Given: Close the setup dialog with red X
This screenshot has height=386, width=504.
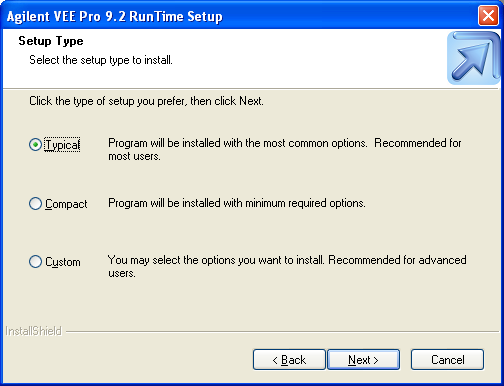Looking at the screenshot, I should point(488,16).
